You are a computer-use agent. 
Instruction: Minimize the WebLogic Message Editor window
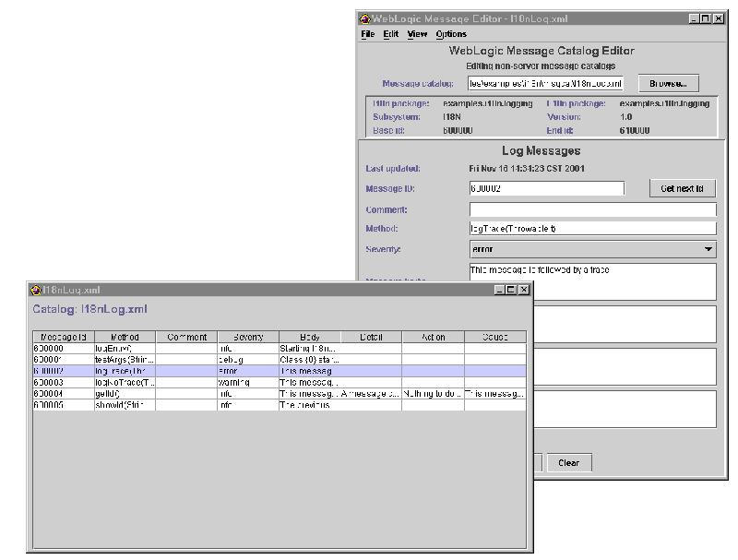694,18
